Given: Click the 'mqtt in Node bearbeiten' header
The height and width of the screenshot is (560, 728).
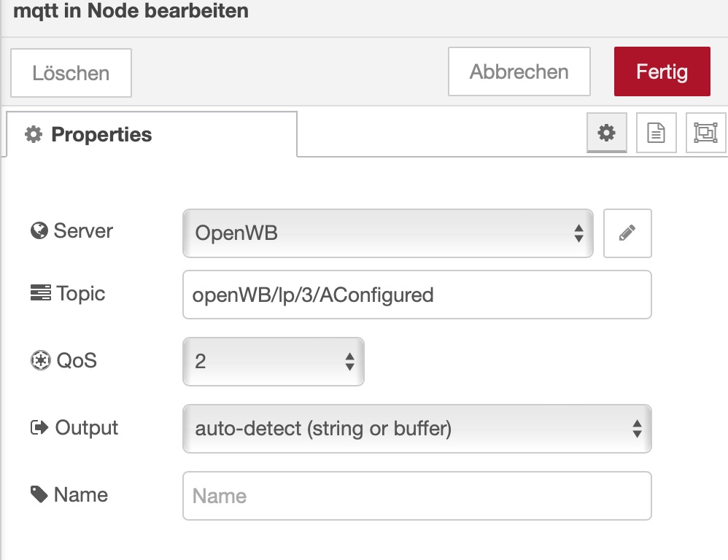Looking at the screenshot, I should click(131, 12).
